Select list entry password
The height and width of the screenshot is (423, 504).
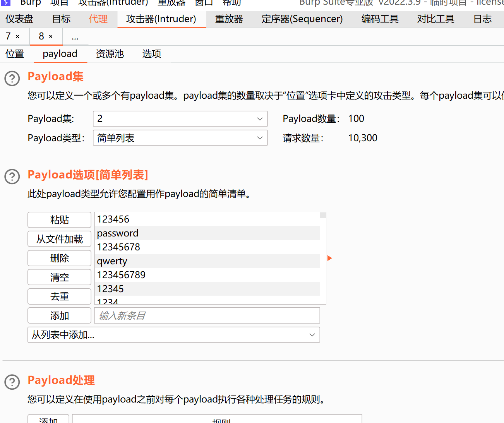207,233
